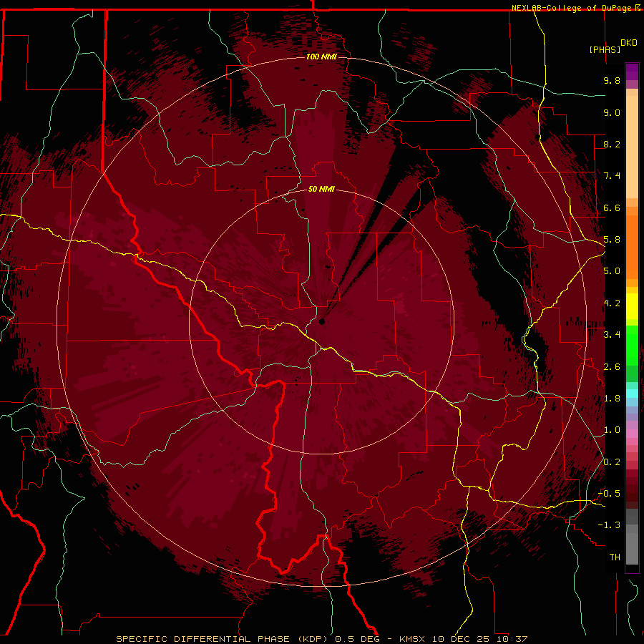The width and height of the screenshot is (644, 644).
Task: Select the 1.8 legend value
Action: click(x=612, y=399)
